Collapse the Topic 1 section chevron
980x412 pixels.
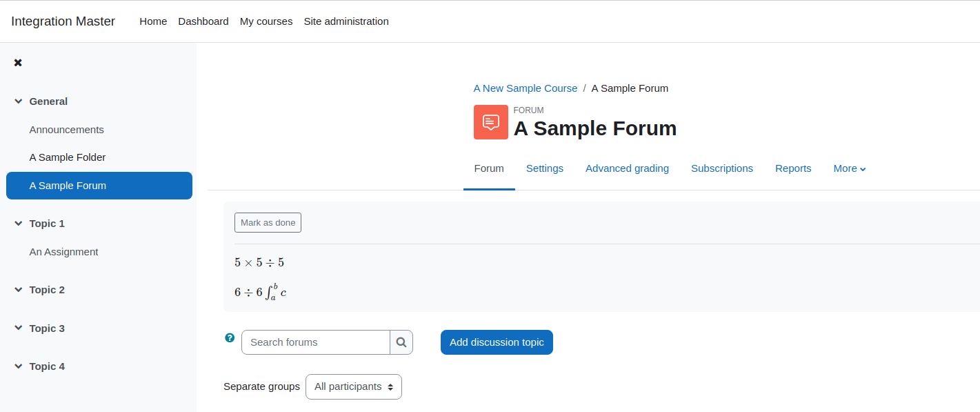click(x=19, y=224)
